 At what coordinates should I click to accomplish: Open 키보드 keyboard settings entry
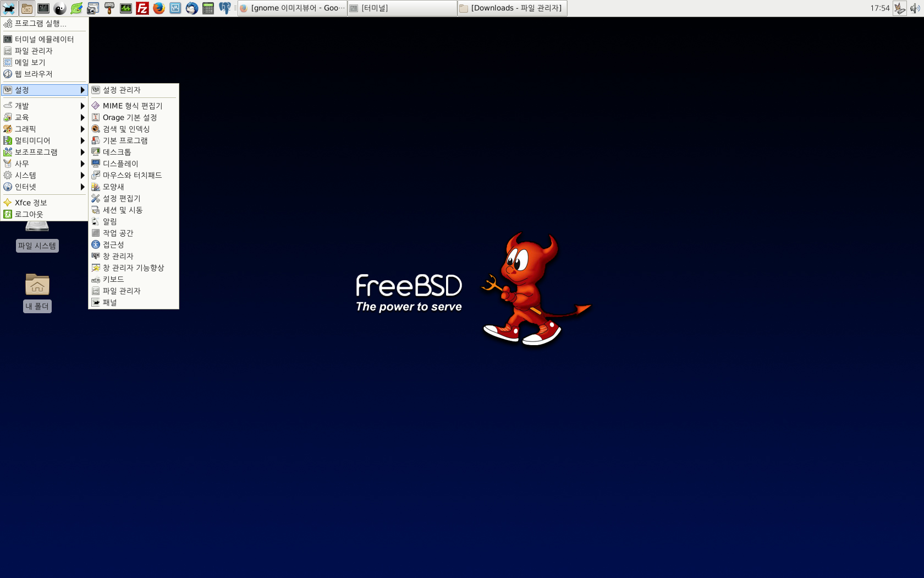[x=134, y=279]
